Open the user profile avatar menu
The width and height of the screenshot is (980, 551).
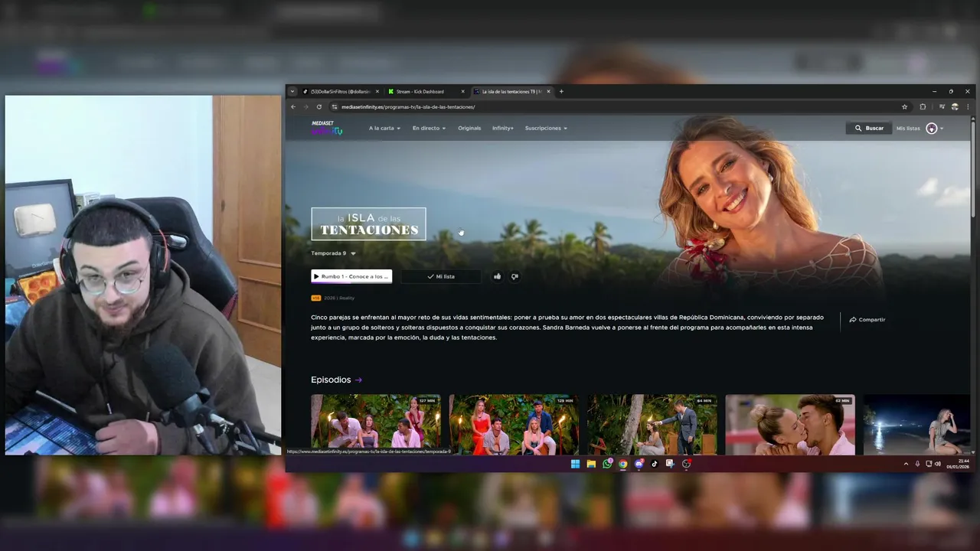(x=934, y=129)
